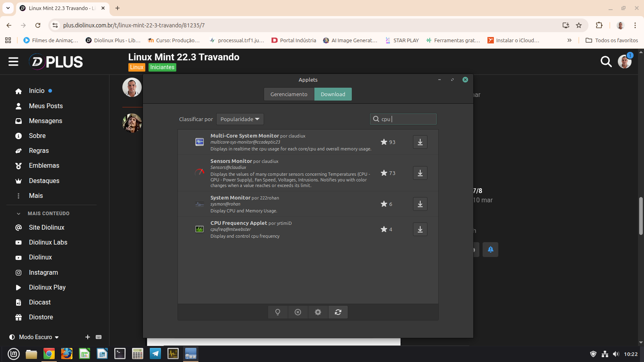This screenshot has height=362, width=644.
Task: Click the lightbulb info button
Action: tap(278, 312)
